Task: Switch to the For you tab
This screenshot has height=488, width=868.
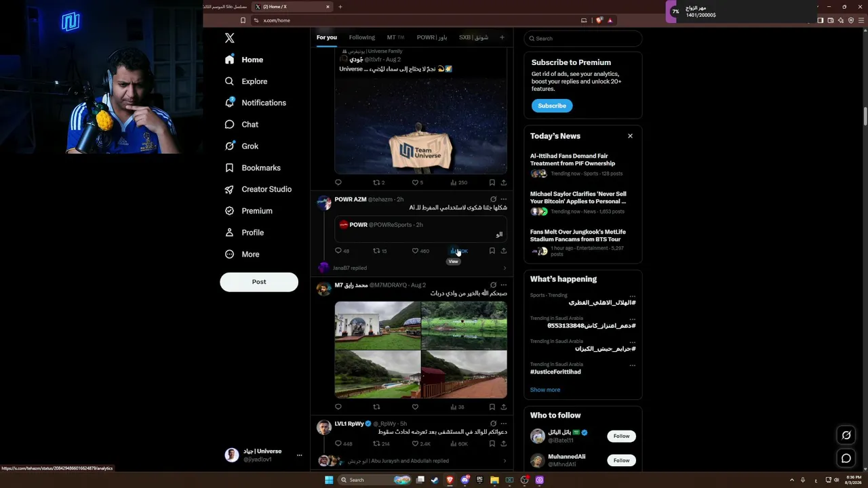Action: click(x=326, y=37)
